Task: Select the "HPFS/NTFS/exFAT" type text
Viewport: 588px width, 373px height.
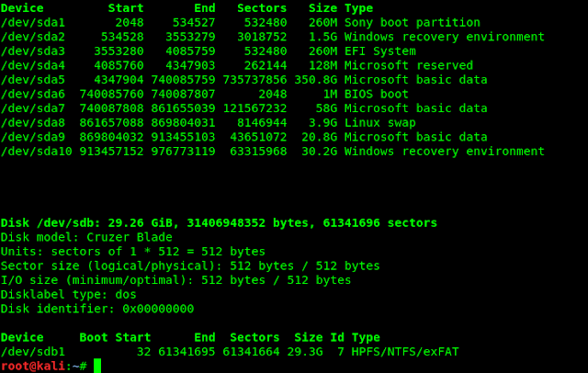Action: click(405, 352)
